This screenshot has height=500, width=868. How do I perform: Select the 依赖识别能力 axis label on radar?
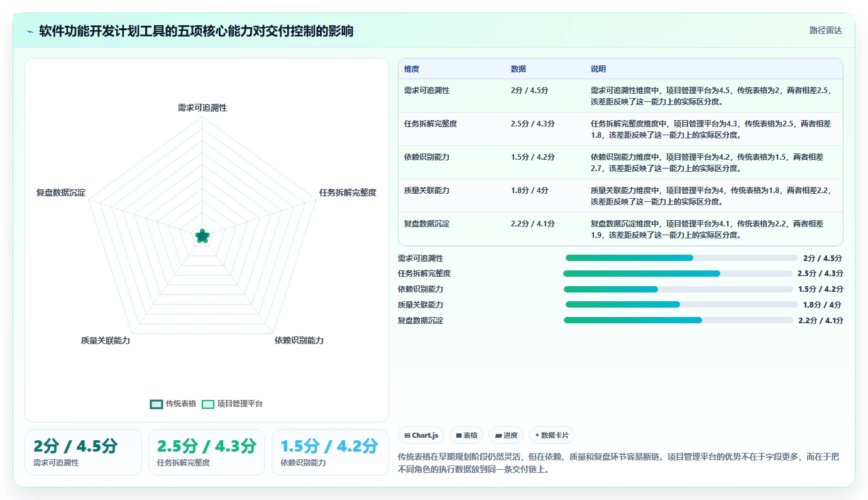299,340
